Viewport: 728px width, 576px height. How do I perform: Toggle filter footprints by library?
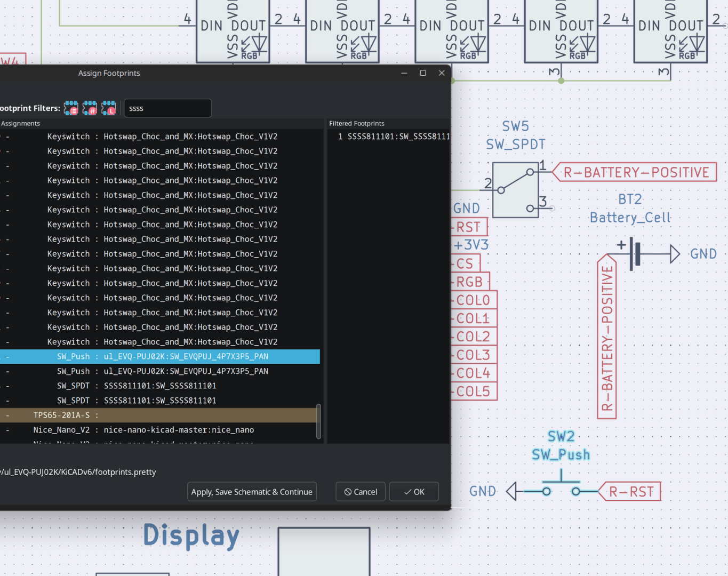(x=109, y=108)
